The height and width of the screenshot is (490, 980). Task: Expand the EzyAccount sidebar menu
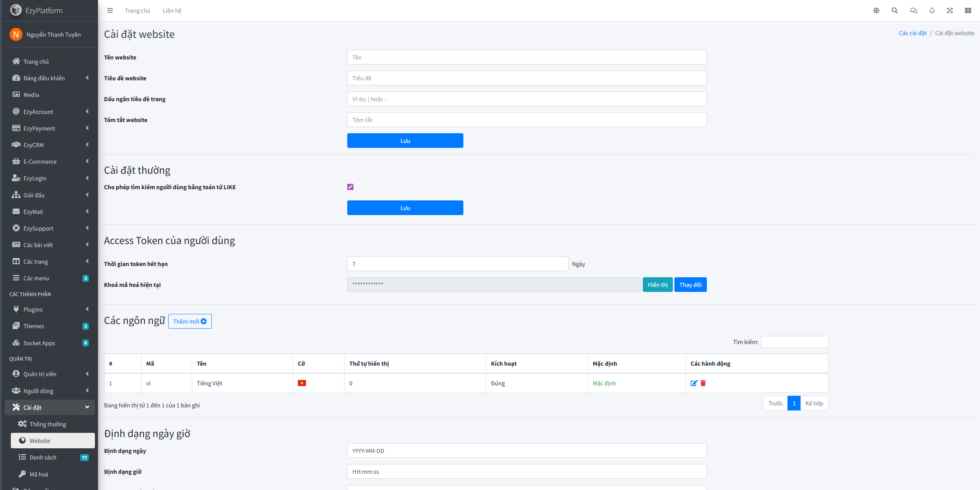tap(50, 112)
